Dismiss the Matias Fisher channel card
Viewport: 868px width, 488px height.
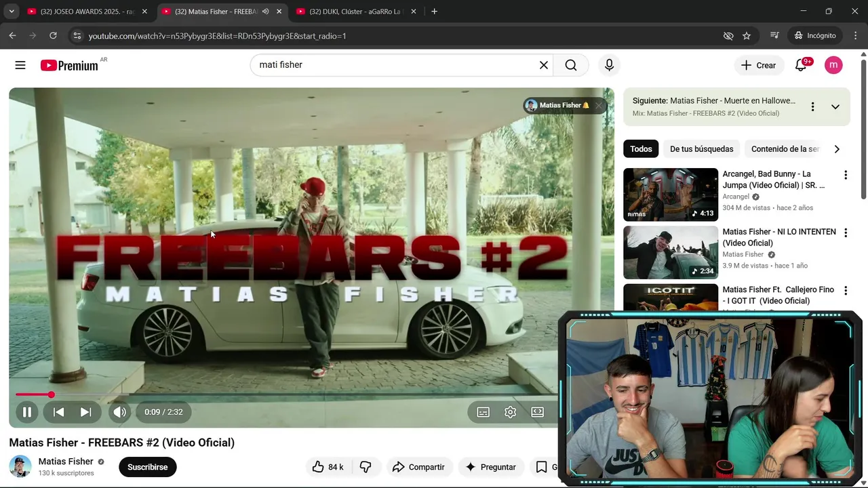(599, 105)
